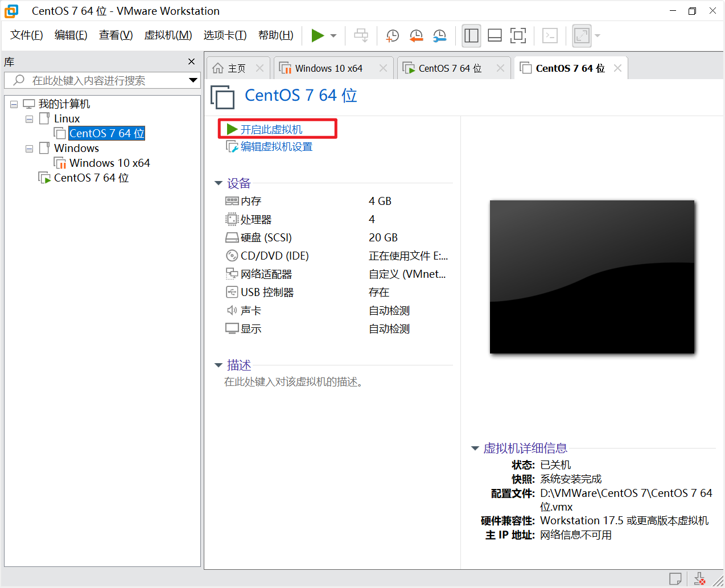This screenshot has width=725, height=588.
Task: Open the power options dropdown arrow
Action: (x=333, y=36)
